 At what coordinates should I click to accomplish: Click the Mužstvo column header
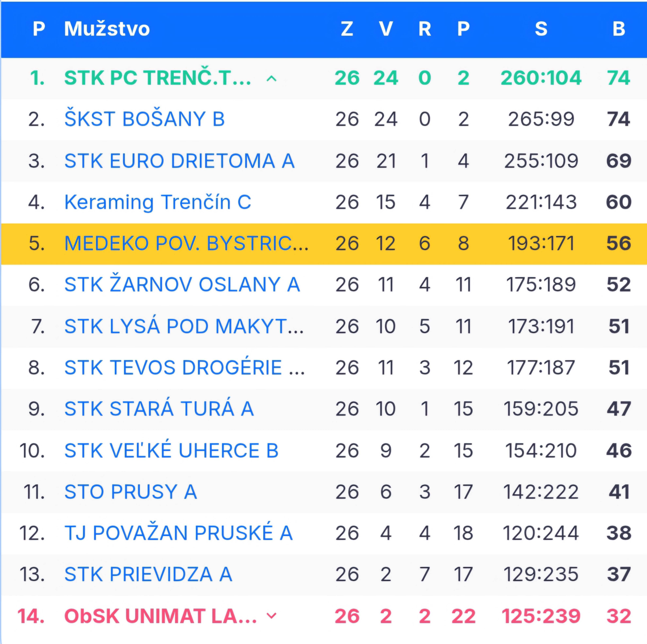(107, 29)
